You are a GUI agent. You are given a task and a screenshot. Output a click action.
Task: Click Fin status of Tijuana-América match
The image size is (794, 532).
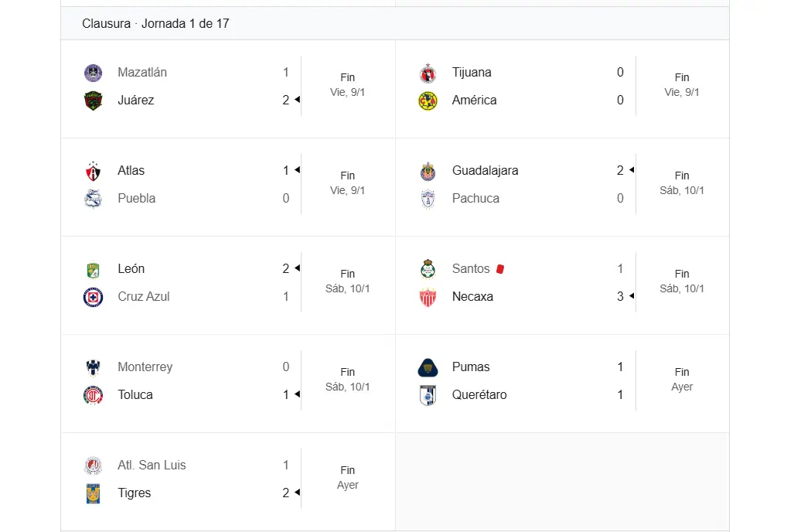pyautogui.click(x=682, y=77)
